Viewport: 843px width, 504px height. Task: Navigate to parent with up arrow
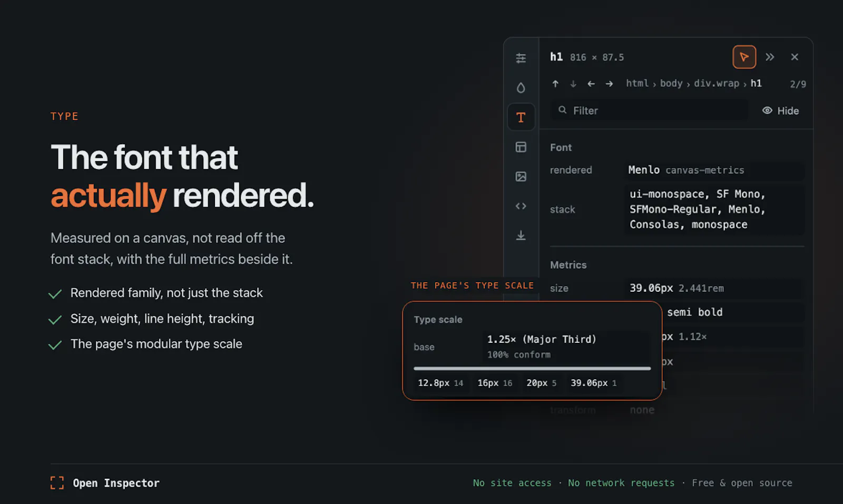pos(555,84)
